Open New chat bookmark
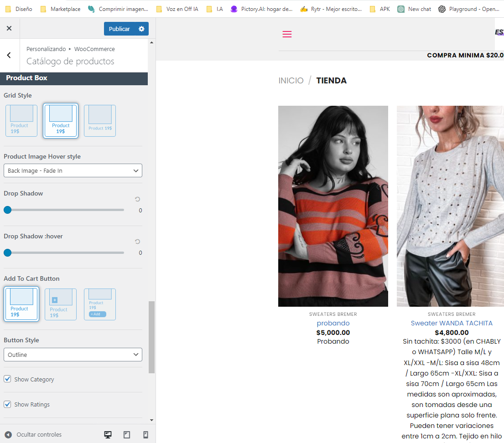 pyautogui.click(x=414, y=9)
